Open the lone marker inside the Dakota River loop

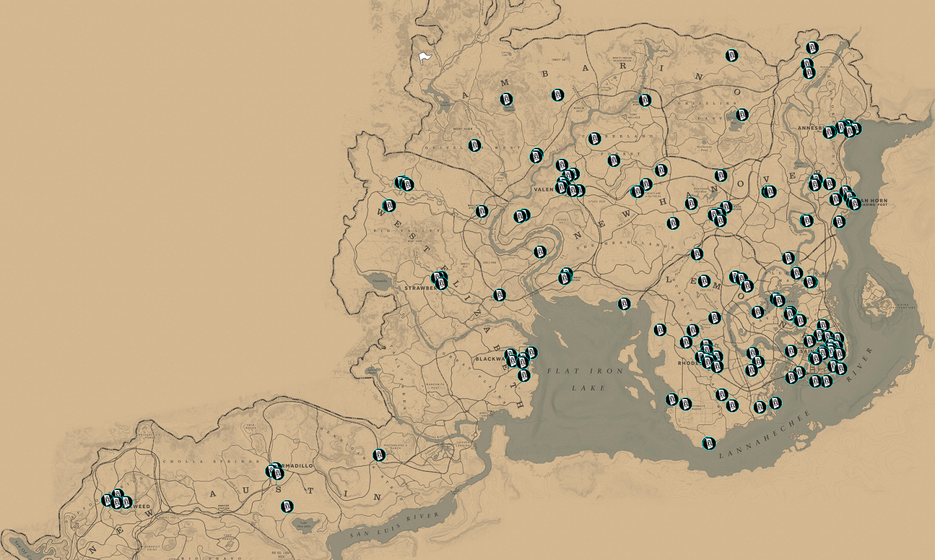(540, 252)
